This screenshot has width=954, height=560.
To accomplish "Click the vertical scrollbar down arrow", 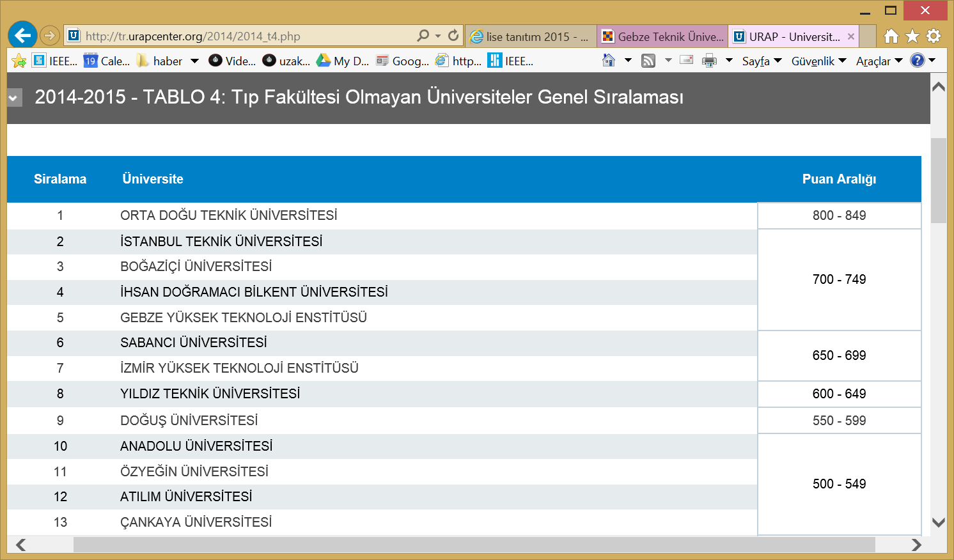I will point(938,522).
